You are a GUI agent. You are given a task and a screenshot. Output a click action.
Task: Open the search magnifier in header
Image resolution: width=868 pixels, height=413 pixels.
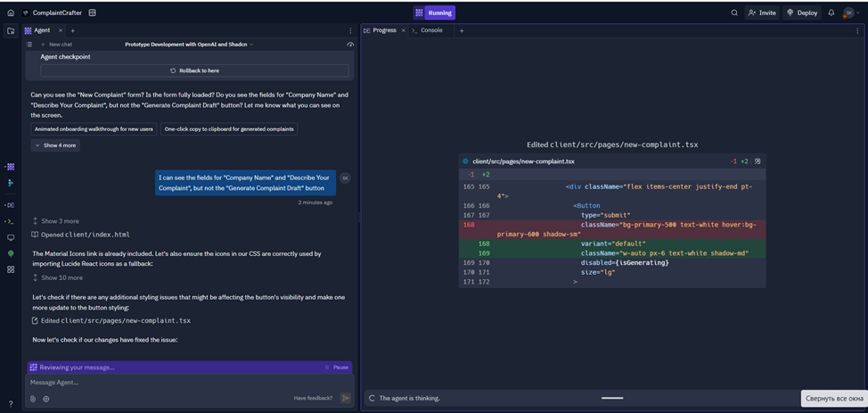click(734, 12)
